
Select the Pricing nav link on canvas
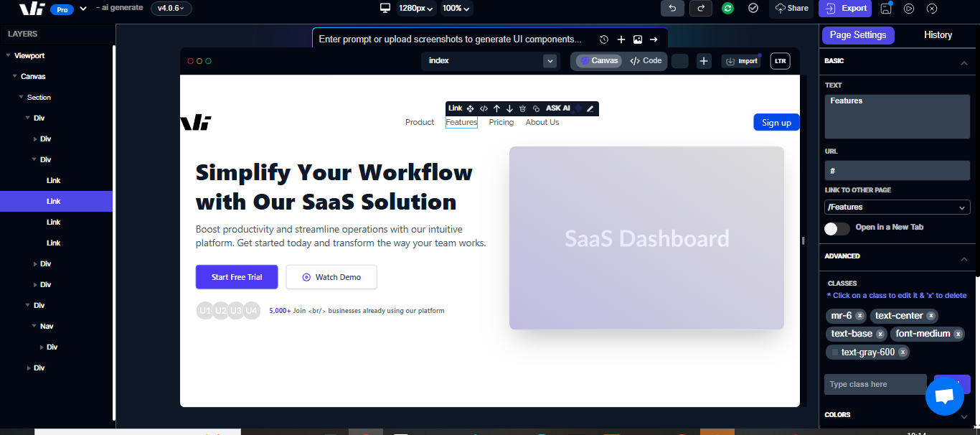(501, 123)
